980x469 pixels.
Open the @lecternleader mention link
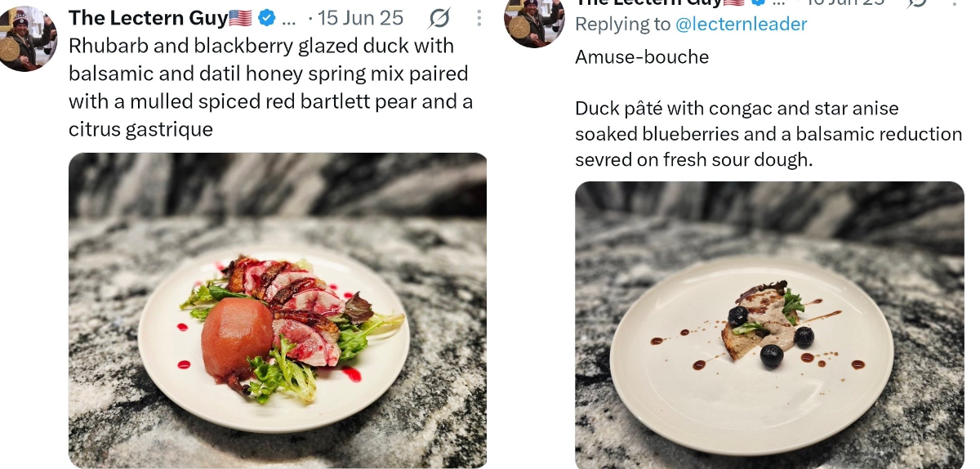pos(742,25)
